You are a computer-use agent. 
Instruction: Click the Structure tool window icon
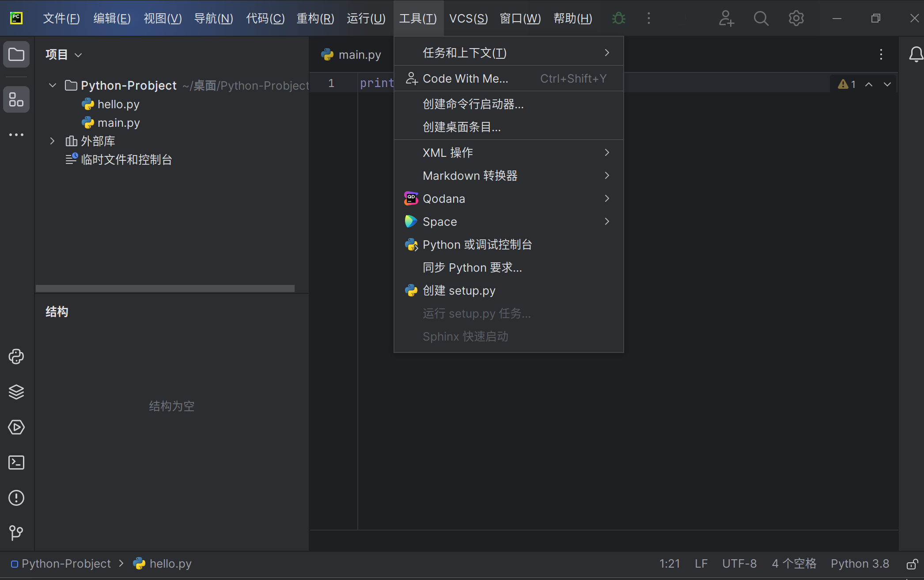point(16,99)
